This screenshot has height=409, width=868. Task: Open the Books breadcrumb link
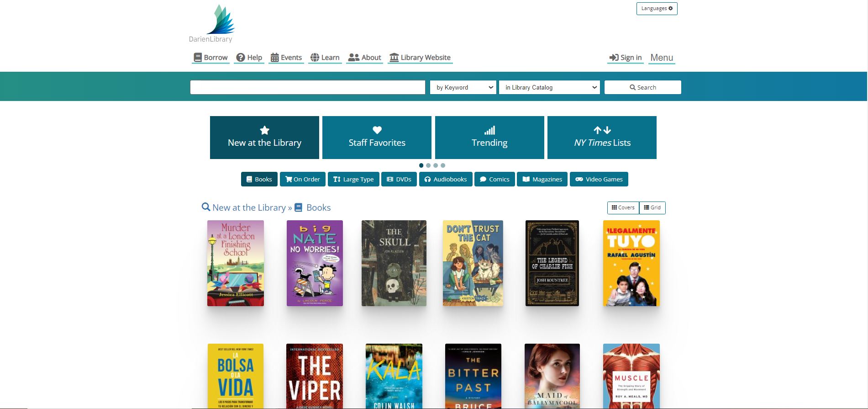pos(313,207)
